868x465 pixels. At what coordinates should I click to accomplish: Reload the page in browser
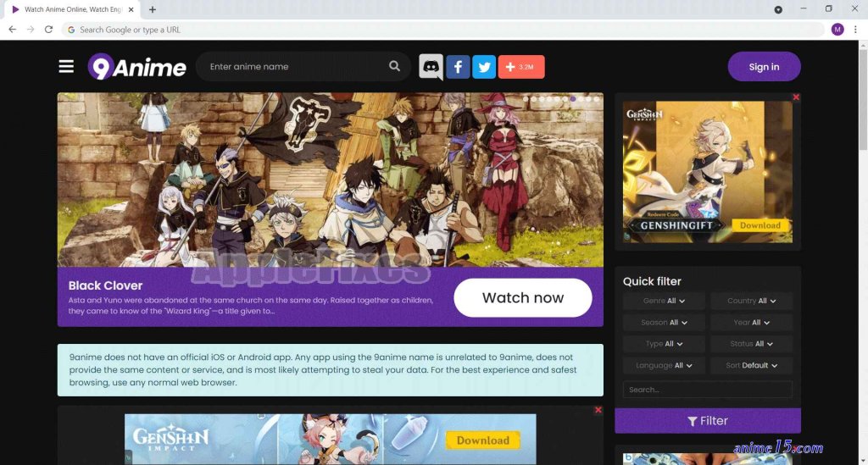(x=48, y=30)
